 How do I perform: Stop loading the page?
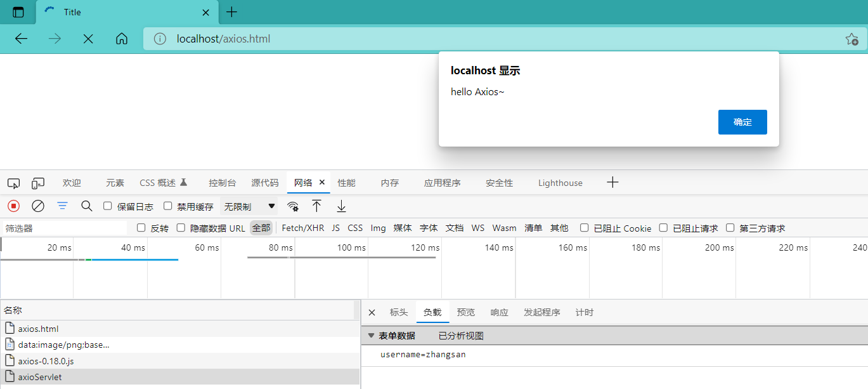(x=88, y=39)
